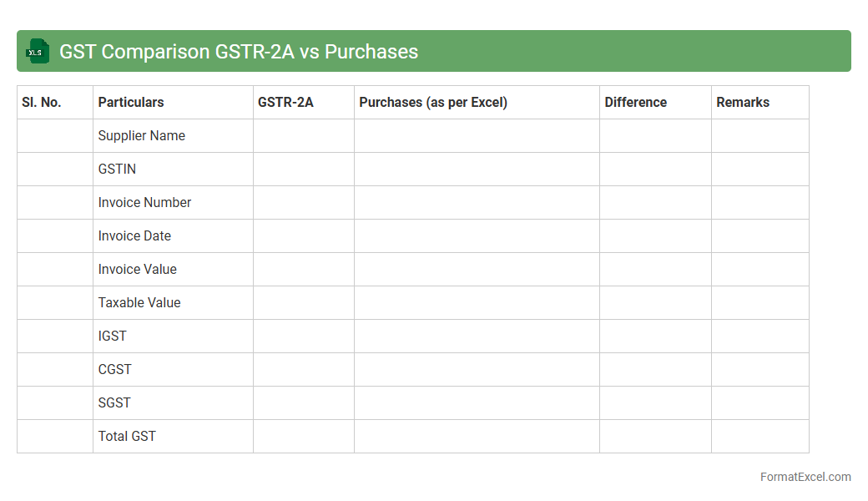The height and width of the screenshot is (501, 868).
Task: Select the Invoice Date row label
Action: click(x=134, y=235)
